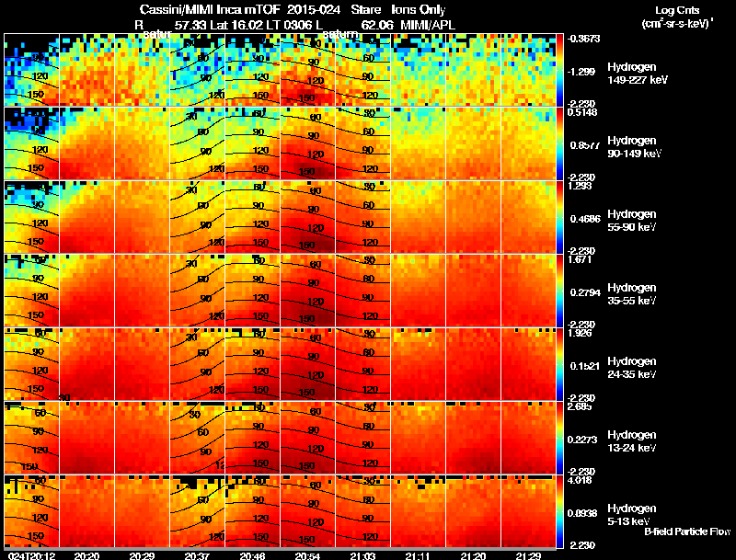Open the 90-149 keV image at 20:12
This screenshot has width=736, height=560.
(x=32, y=143)
